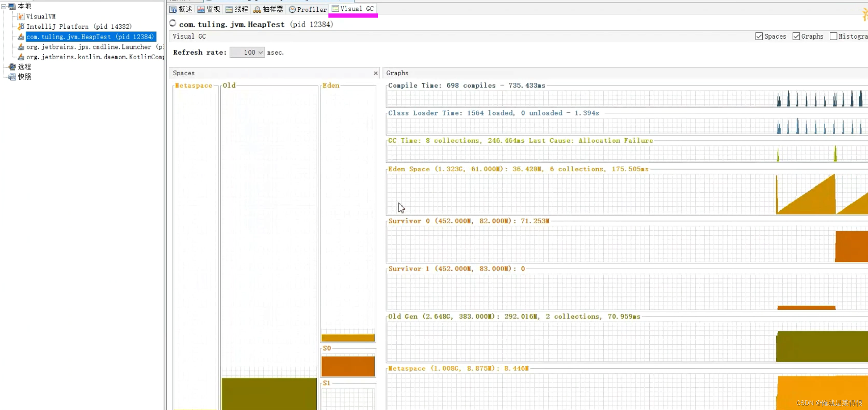Click the VisualVM node icon

[21, 16]
